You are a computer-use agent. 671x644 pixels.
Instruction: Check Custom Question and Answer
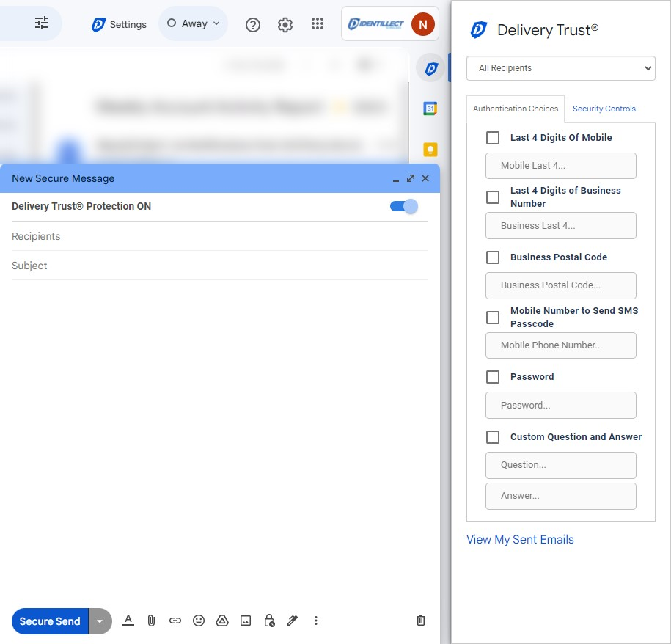pos(493,437)
